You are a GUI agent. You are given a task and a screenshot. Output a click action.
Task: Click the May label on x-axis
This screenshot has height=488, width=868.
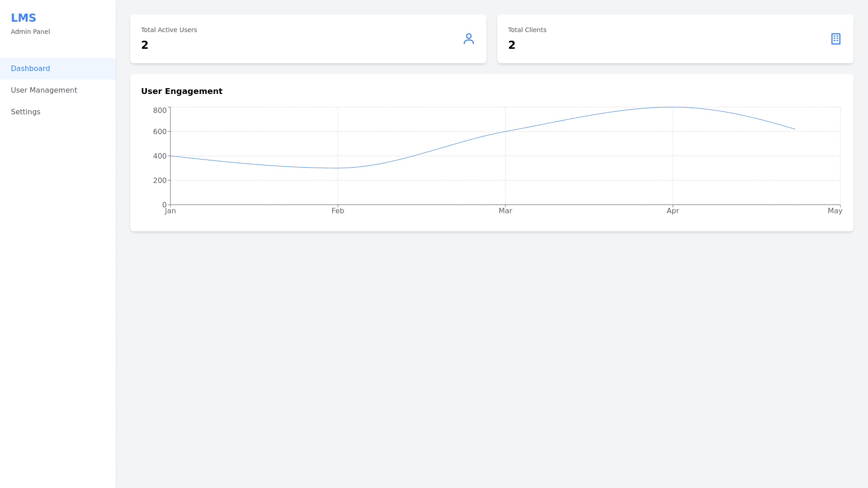[835, 211]
